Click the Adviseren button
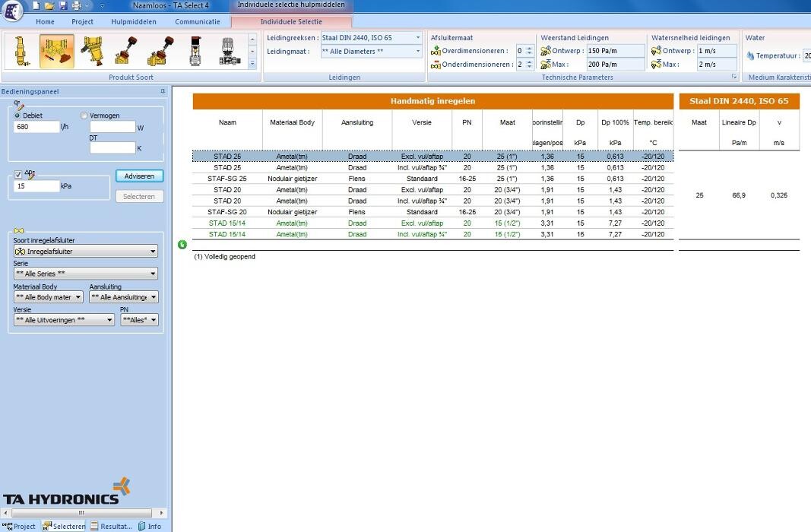 pyautogui.click(x=139, y=176)
